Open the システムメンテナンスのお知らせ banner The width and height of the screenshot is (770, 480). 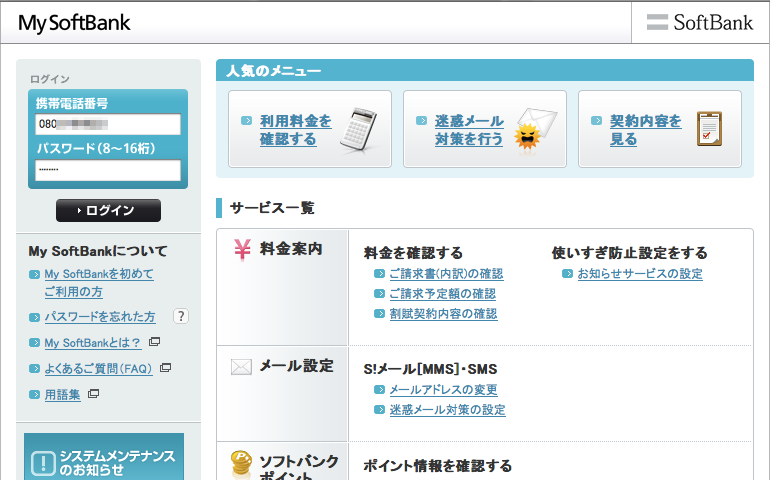pos(104,456)
